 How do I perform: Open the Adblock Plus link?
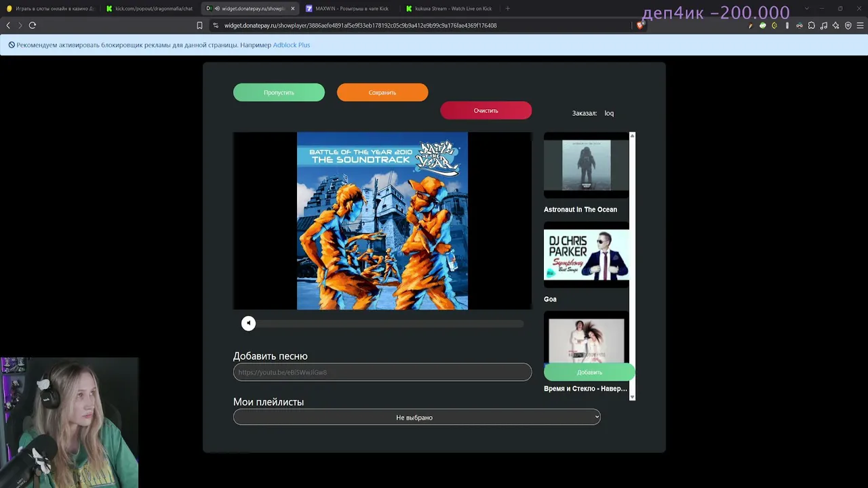click(x=292, y=45)
